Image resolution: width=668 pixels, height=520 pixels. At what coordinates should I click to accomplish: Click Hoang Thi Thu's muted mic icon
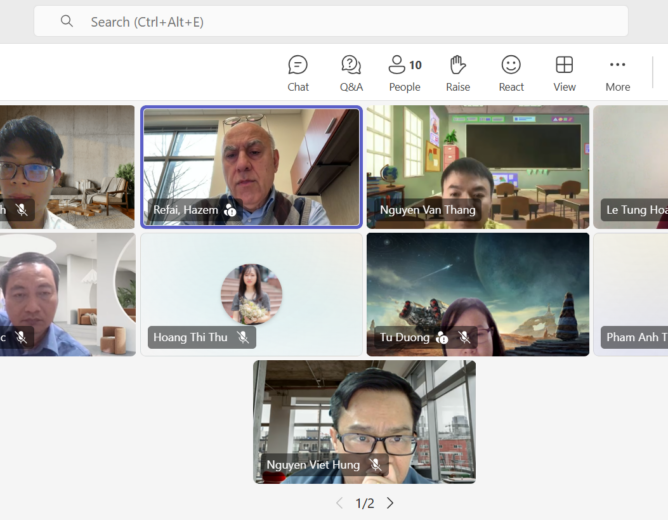(x=243, y=338)
